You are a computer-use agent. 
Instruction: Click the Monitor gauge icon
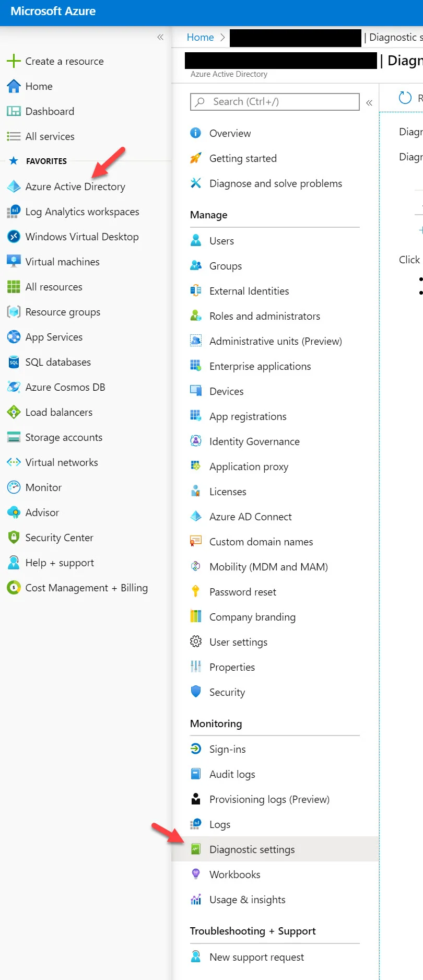pos(14,487)
